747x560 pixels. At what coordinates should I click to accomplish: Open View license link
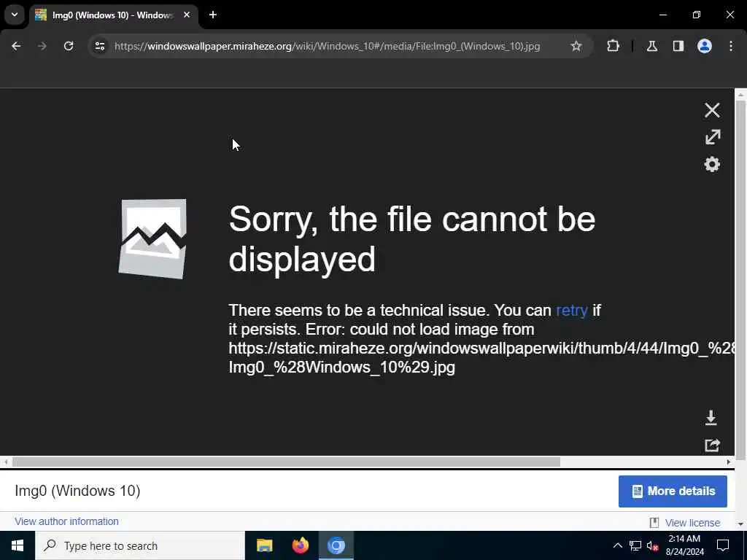(692, 523)
